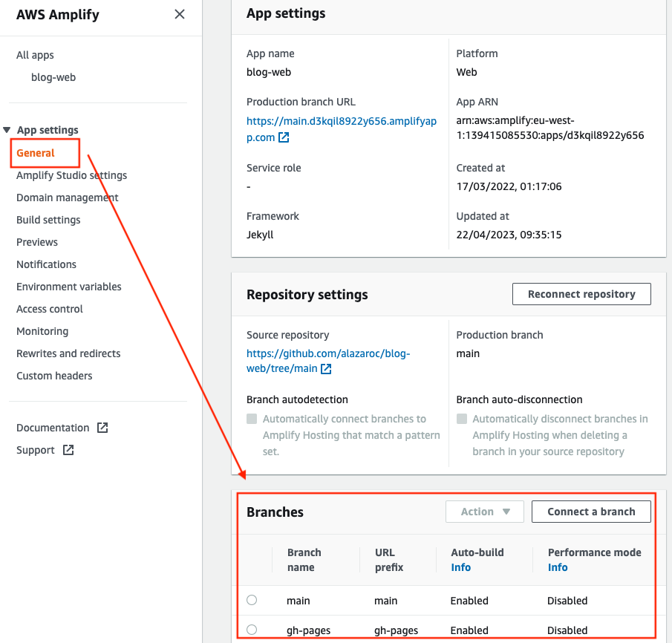The width and height of the screenshot is (672, 643).
Task: Open Monitoring page
Action: 42,331
